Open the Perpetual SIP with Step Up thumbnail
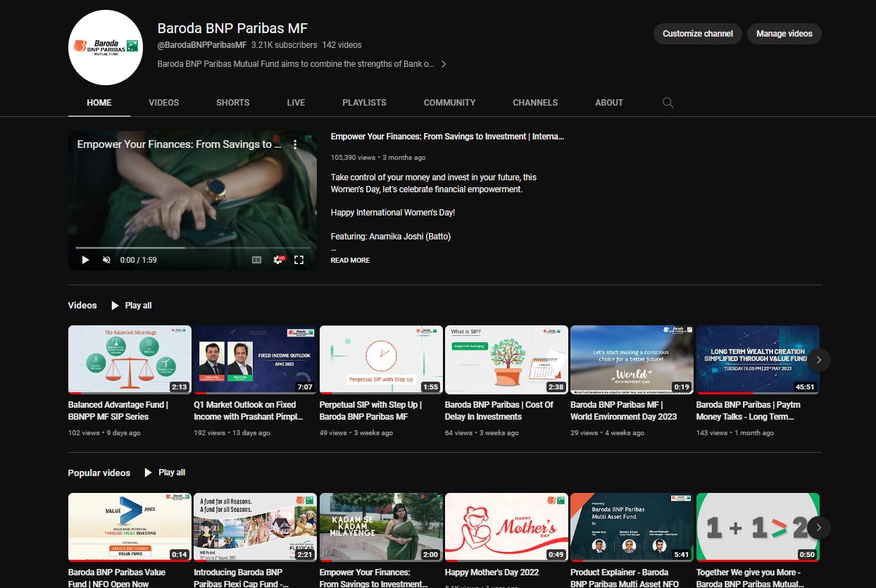Image resolution: width=876 pixels, height=588 pixels. coord(381,360)
